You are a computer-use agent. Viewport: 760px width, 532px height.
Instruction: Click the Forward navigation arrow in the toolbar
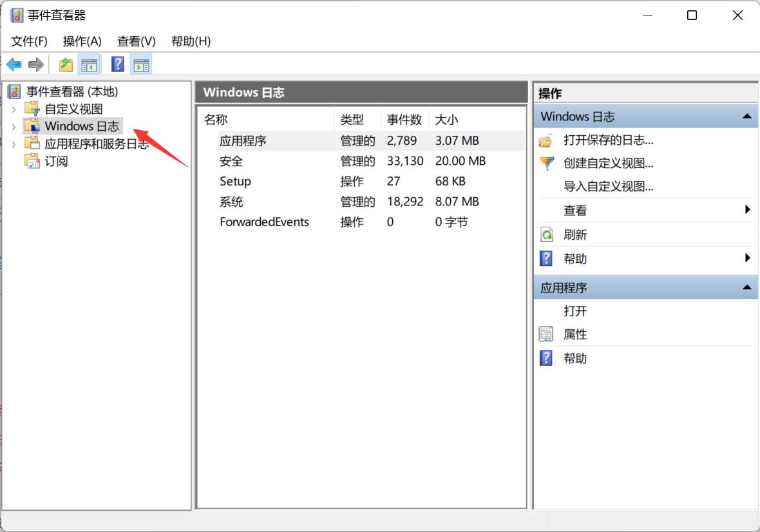coord(37,64)
